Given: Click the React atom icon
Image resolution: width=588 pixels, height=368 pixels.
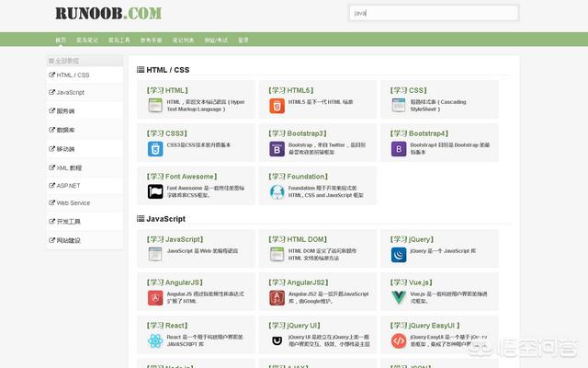Looking at the screenshot, I should [155, 341].
